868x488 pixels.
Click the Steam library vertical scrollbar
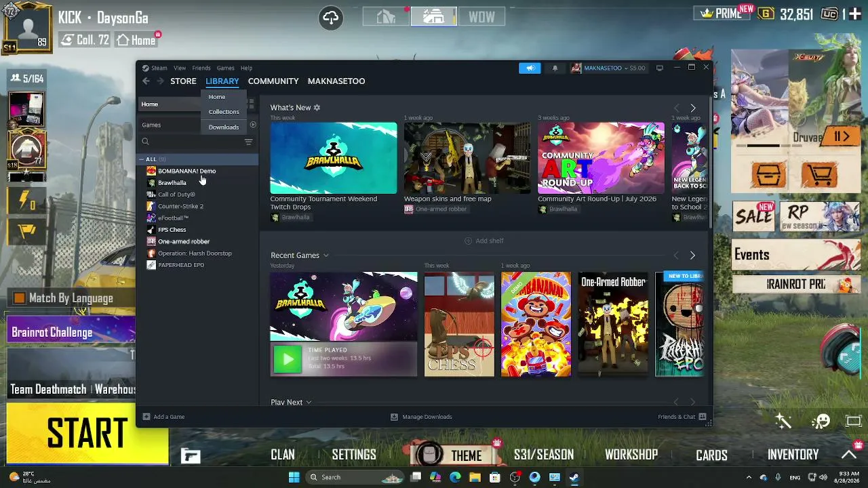pyautogui.click(x=710, y=163)
